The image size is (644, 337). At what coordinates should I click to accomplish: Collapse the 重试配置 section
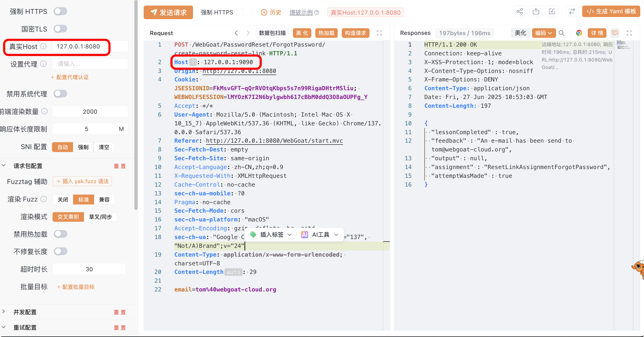[x=4, y=327]
